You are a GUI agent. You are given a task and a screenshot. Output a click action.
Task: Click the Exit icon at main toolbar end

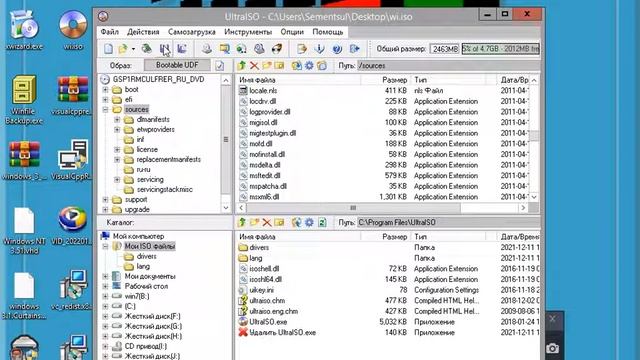[354, 49]
